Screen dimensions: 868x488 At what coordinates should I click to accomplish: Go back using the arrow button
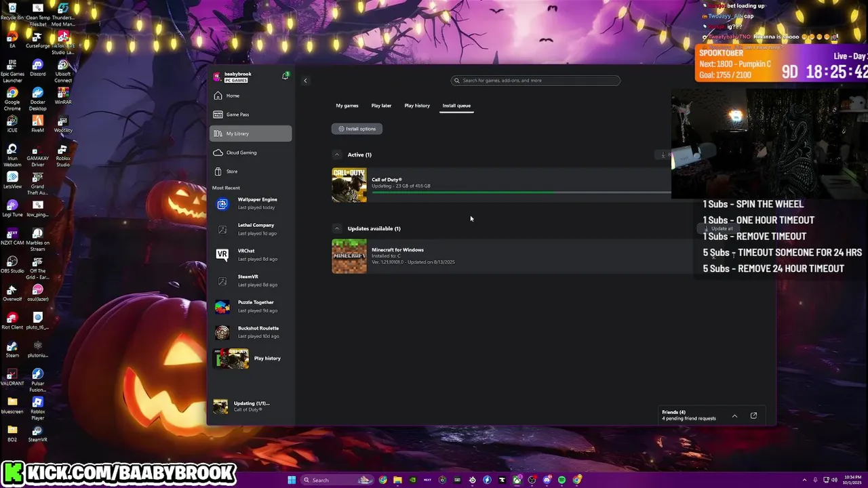tap(305, 81)
